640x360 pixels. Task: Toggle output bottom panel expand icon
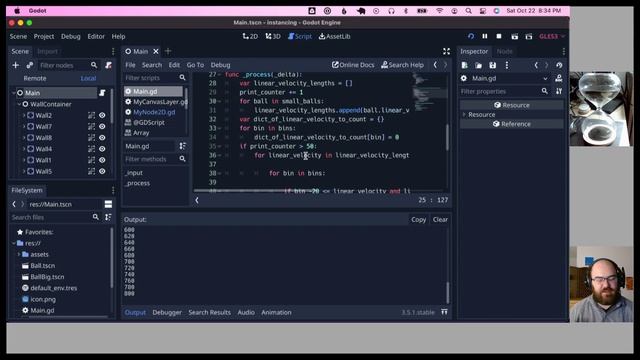click(444, 312)
